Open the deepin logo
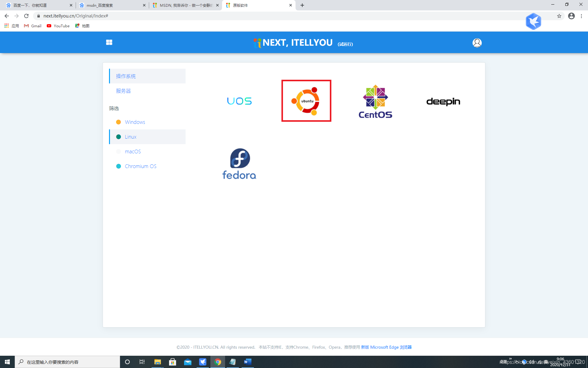Viewport: 588px width, 368px height. pos(443,102)
